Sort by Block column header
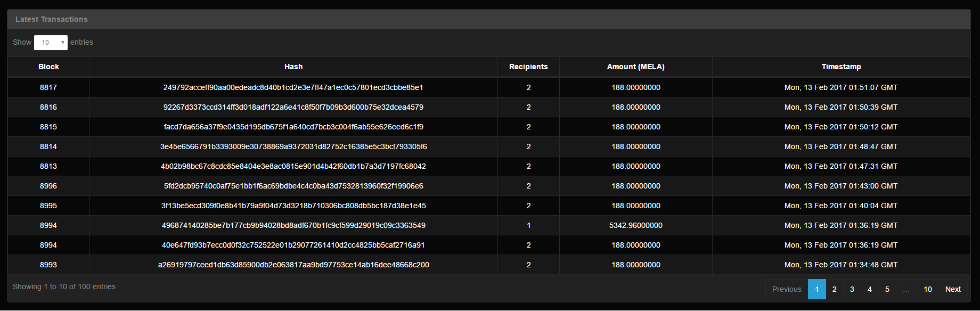Screen dimensions: 980x311 coord(48,67)
